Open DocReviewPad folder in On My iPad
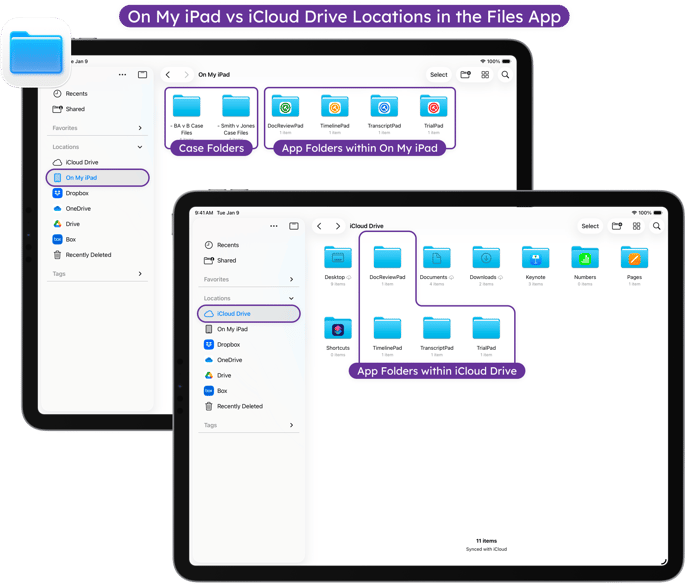The image size is (688, 587). [x=286, y=114]
